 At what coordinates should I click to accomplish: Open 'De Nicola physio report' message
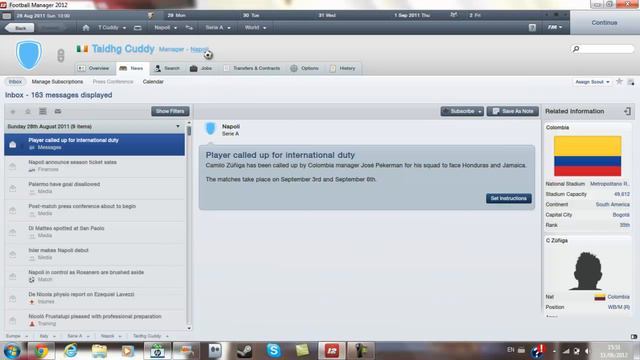pyautogui.click(x=94, y=298)
